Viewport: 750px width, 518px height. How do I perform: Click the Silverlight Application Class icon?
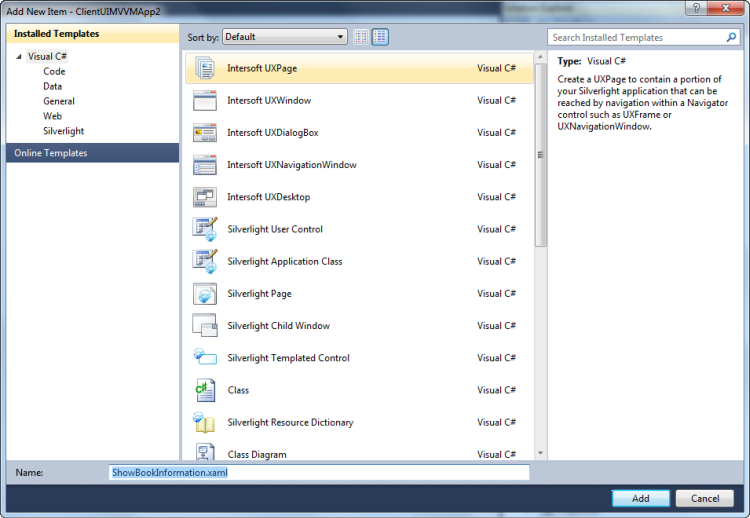[205, 261]
